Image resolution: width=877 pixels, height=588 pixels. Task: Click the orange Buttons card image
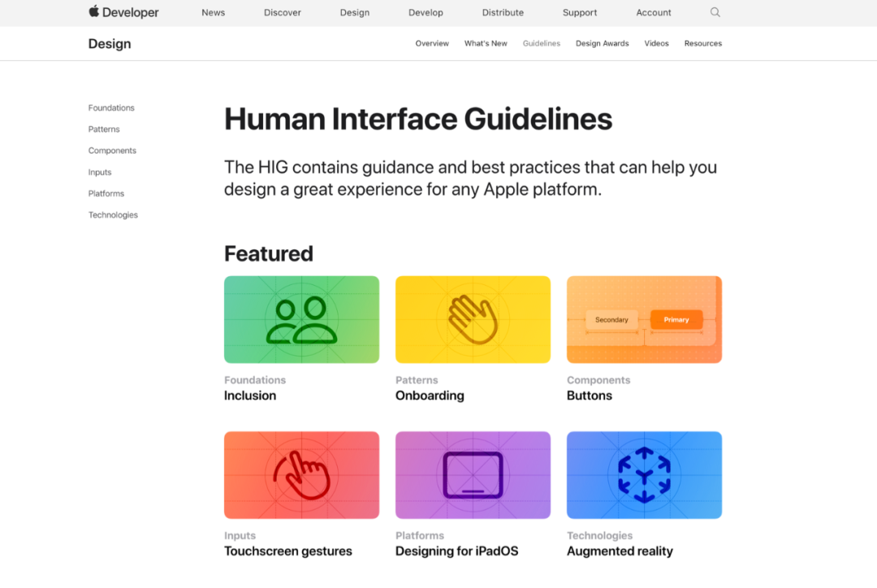tap(644, 319)
